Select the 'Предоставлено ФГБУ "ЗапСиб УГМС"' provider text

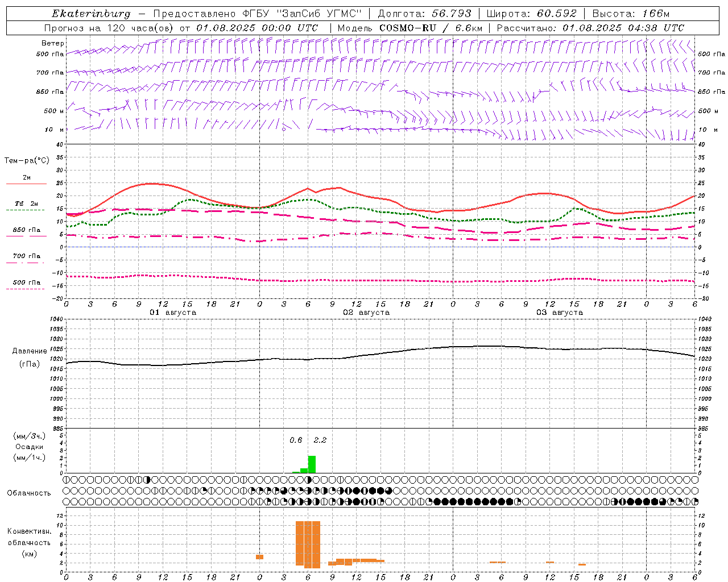pyautogui.click(x=257, y=14)
